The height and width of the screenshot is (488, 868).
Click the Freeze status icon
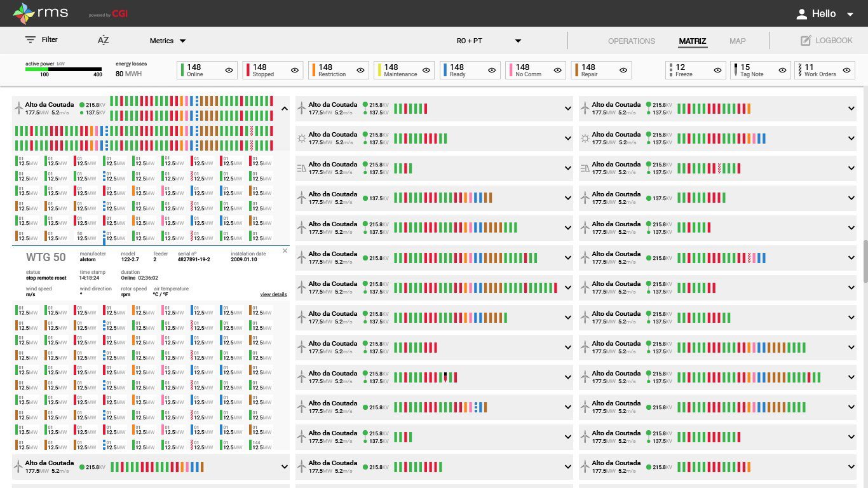(x=671, y=70)
